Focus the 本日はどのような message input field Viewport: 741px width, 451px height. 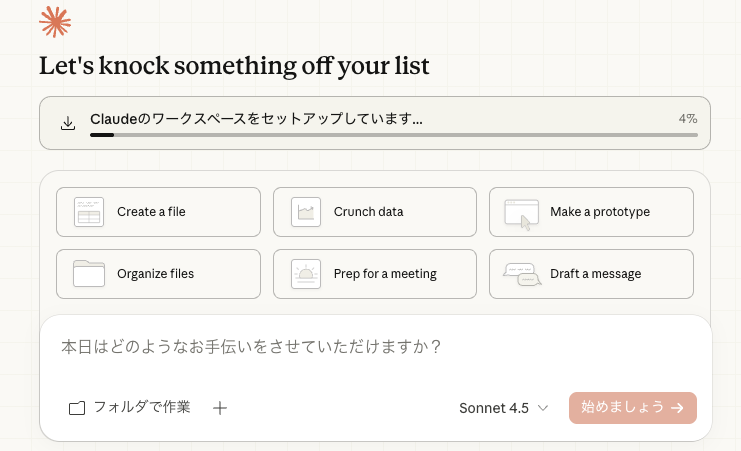[376, 347]
